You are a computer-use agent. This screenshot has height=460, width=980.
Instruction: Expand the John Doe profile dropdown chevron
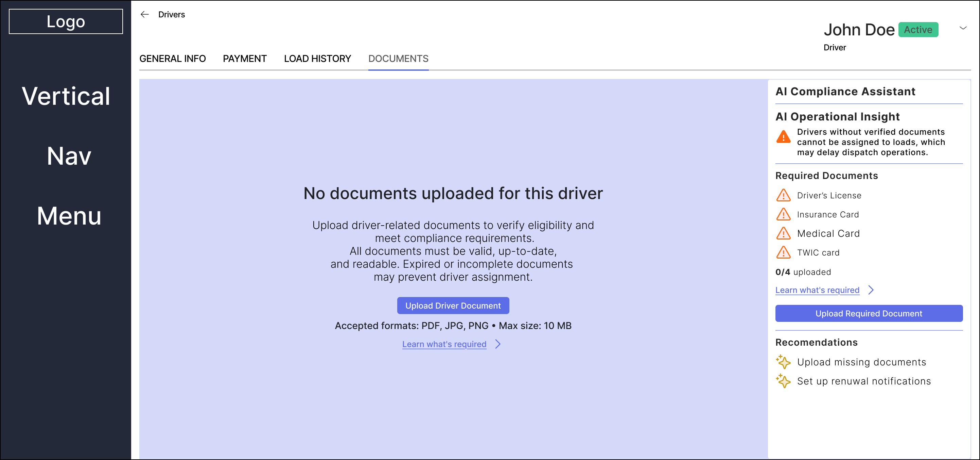pos(963,28)
